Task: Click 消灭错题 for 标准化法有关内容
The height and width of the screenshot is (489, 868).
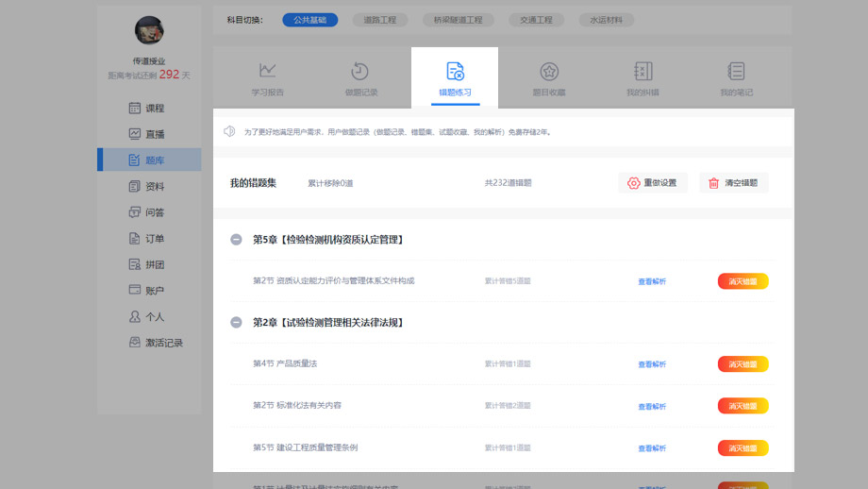Action: coord(743,406)
